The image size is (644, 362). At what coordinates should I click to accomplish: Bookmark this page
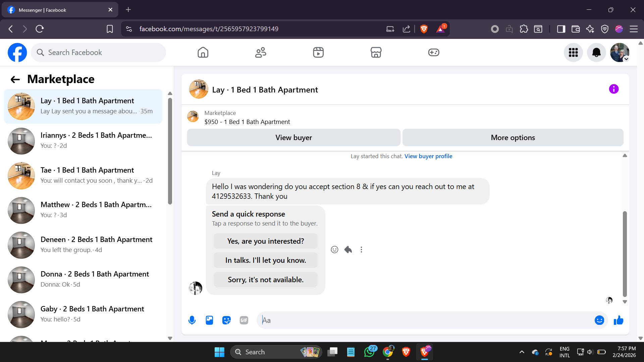pyautogui.click(x=110, y=29)
